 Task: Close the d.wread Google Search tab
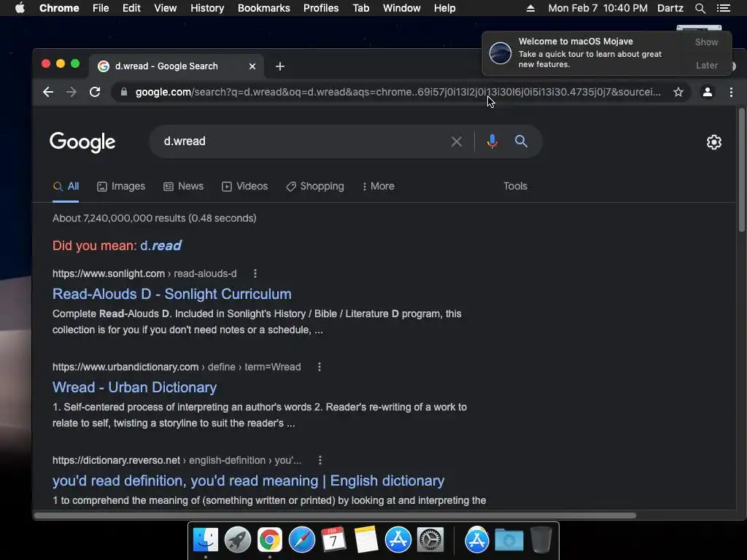tap(252, 66)
